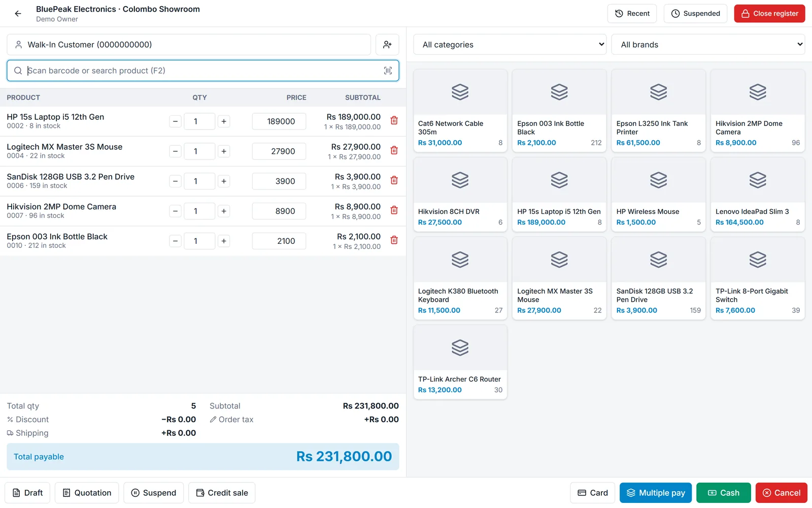The height and width of the screenshot is (508, 812).
Task: Add HP Wireless Mouse product card
Action: coord(658,194)
